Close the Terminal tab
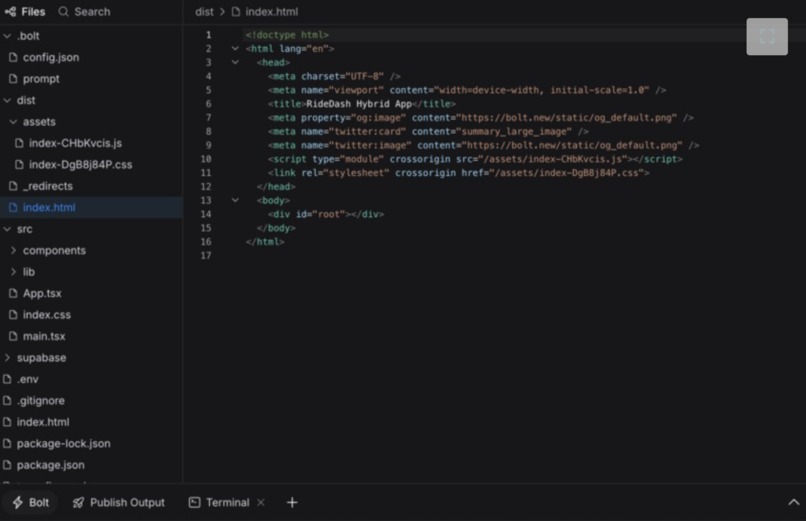 261,503
